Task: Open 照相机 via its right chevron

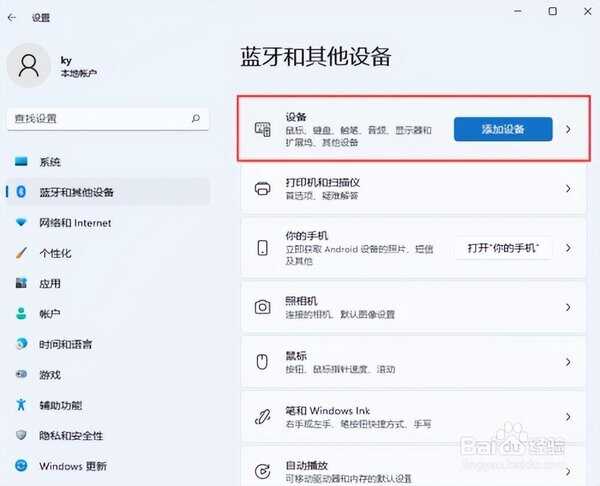Action: [568, 307]
